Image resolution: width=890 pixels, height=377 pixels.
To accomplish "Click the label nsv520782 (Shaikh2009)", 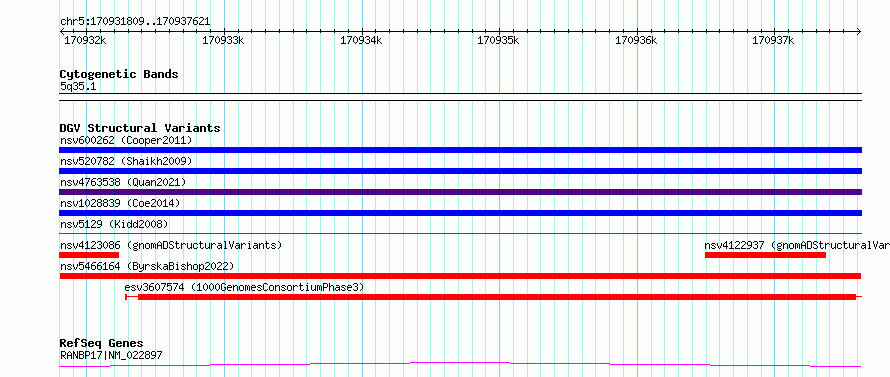I will coord(126,161).
